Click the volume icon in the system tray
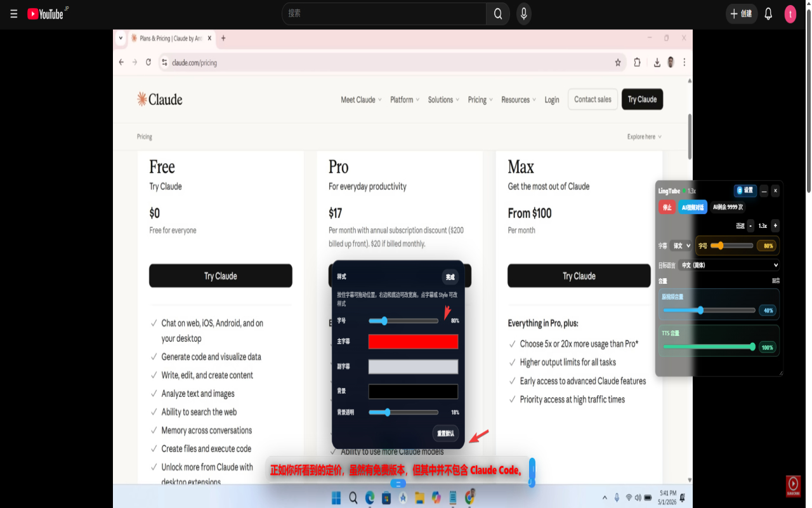Viewport: 812px width, 508px height. click(x=637, y=497)
